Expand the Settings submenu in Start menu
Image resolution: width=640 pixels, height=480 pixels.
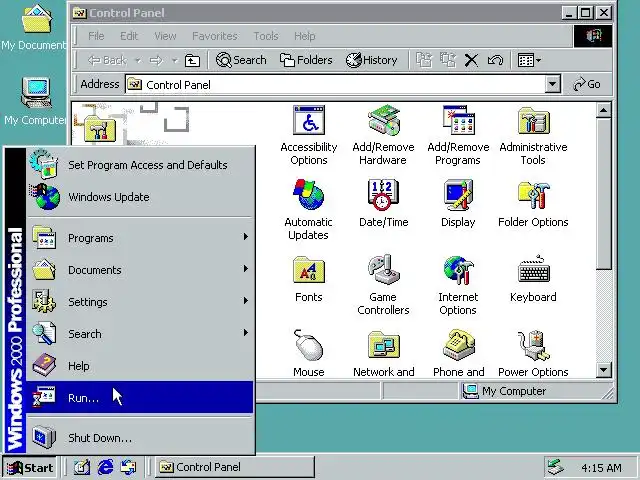pos(140,302)
